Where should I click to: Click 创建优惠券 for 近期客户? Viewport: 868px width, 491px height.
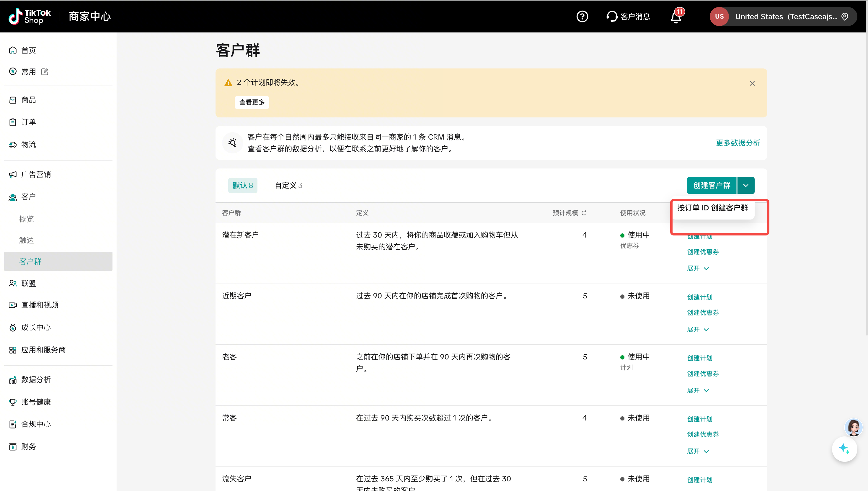[703, 312]
